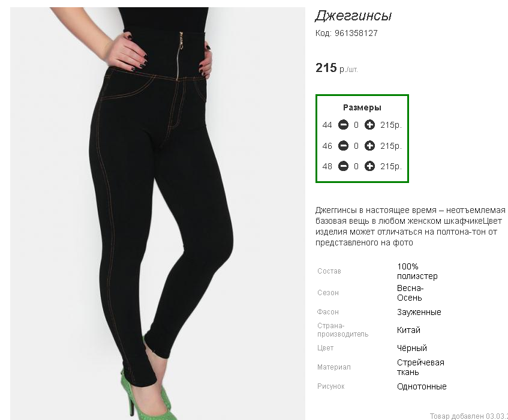Select quantity value for size 46

coord(356,146)
